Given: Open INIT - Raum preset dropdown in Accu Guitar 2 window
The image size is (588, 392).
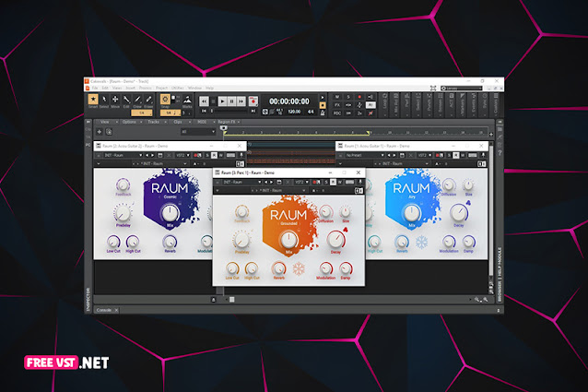Looking at the screenshot, I should click(123, 155).
